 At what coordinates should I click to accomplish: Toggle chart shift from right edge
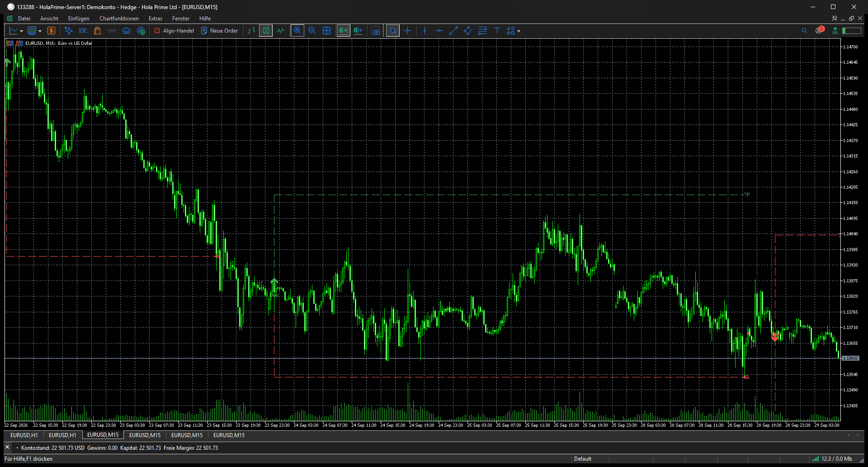358,31
